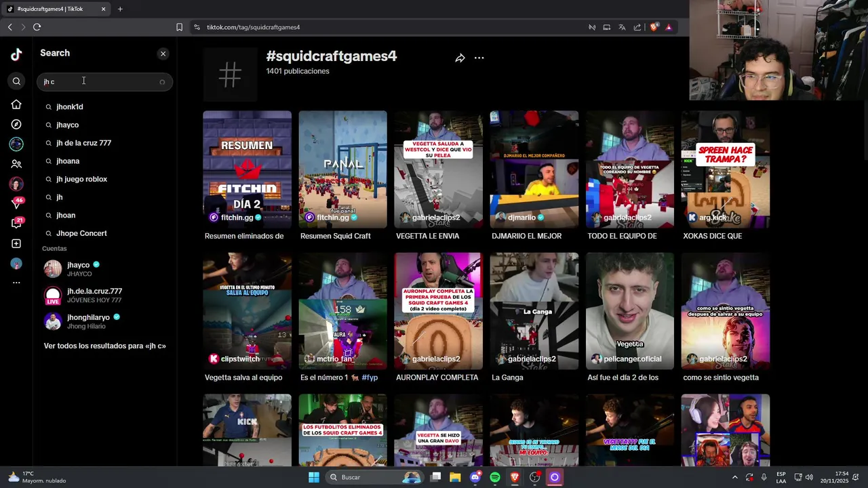
Task: Open the 'Panal' Squid Craft video thumbnail
Action: click(342, 169)
